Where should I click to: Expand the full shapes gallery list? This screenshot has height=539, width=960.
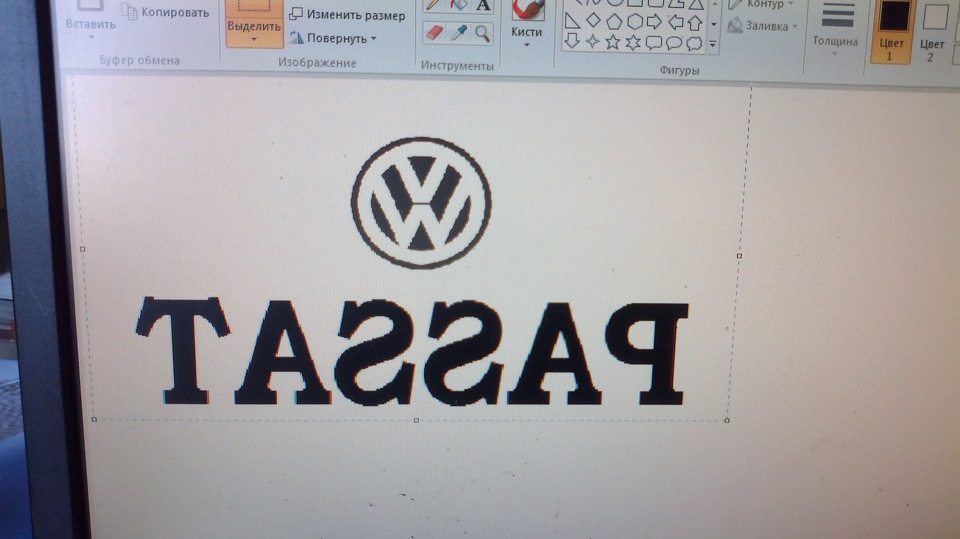pyautogui.click(x=713, y=44)
